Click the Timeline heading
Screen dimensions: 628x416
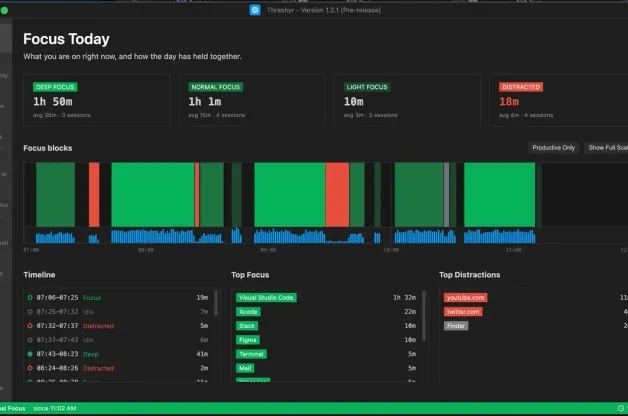[x=39, y=275]
